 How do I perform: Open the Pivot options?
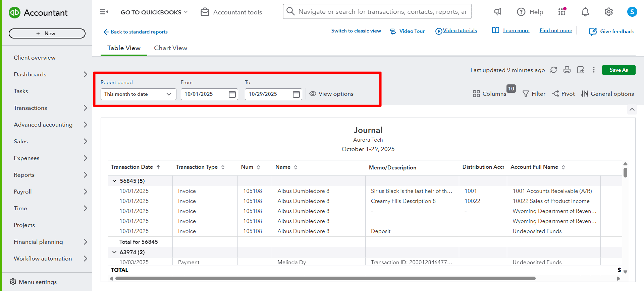tap(563, 94)
